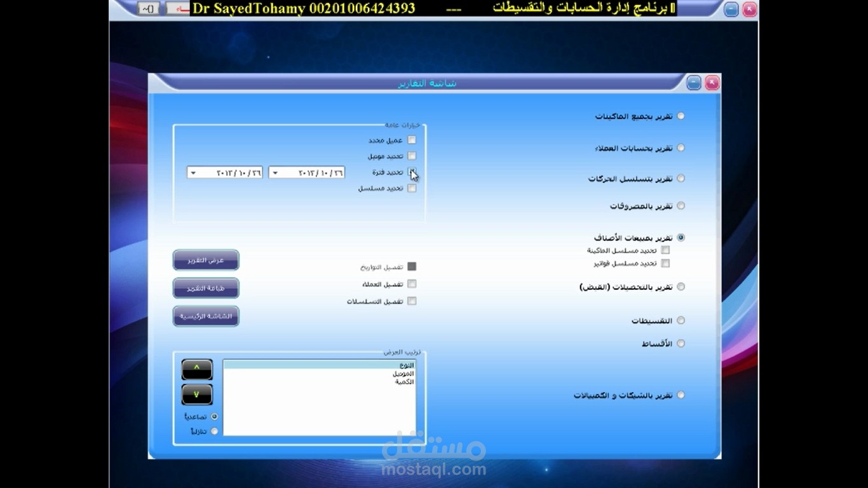This screenshot has width=868, height=488.
Task: Choose the تقرير بتسلسل الحركات report
Action: pos(681,179)
